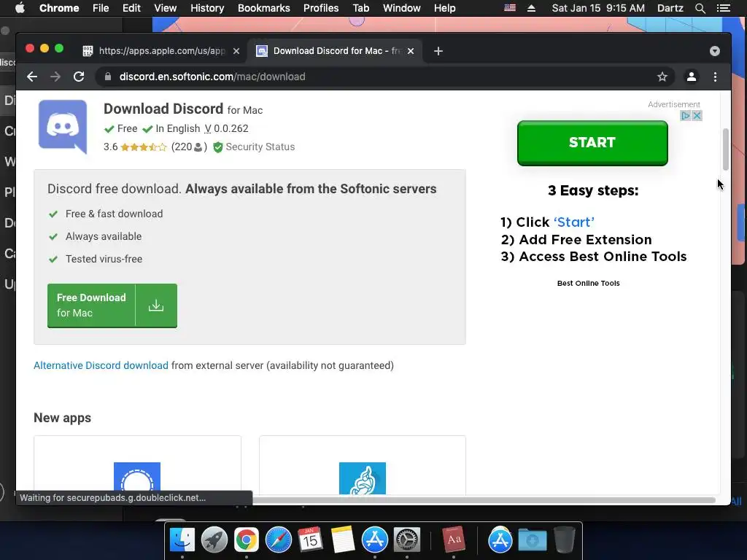Open the Help menu
747x560 pixels.
click(x=444, y=8)
